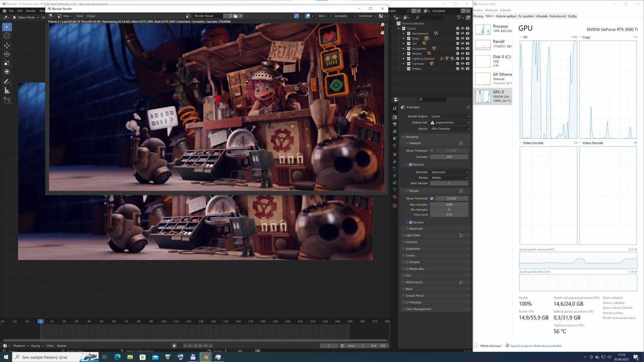Open View menu in Blender Render window
Viewport: 644px width, 362px height.
click(x=79, y=16)
